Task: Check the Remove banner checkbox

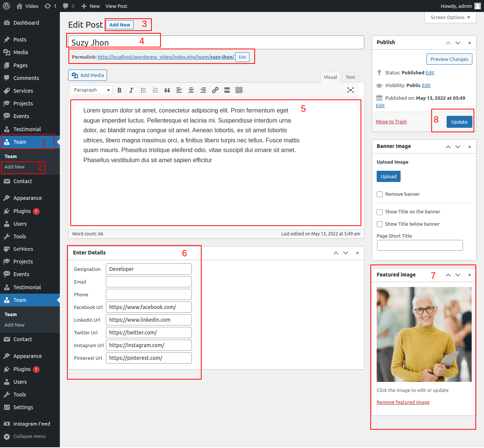Action: click(x=380, y=194)
